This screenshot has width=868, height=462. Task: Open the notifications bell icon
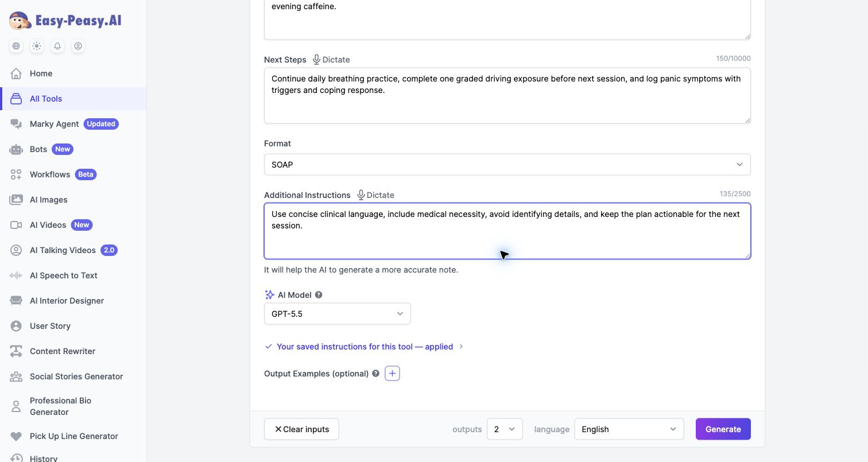point(57,46)
